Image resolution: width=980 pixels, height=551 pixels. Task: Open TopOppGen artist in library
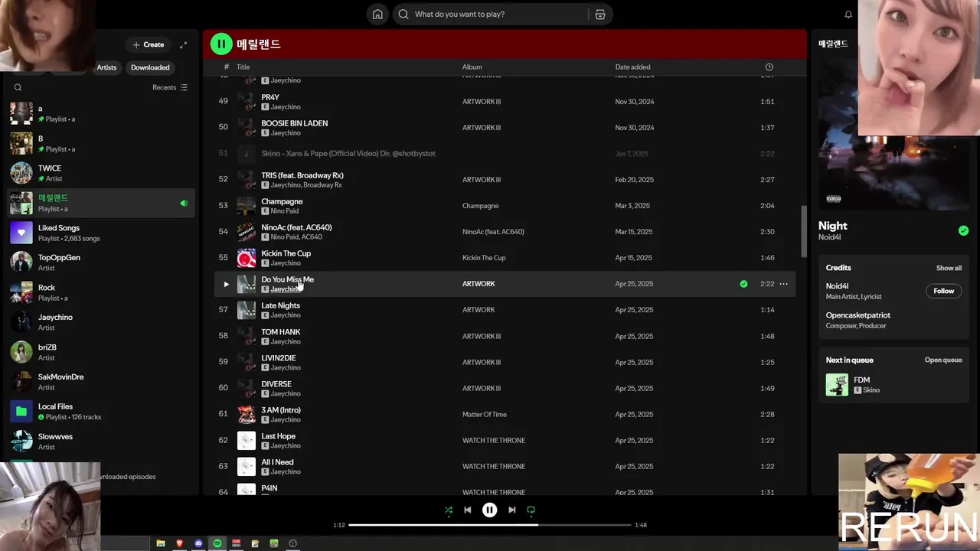pos(101,262)
